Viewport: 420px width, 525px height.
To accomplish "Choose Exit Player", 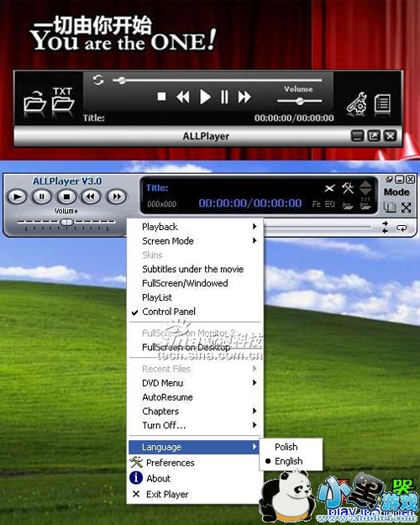I will click(x=195, y=494).
